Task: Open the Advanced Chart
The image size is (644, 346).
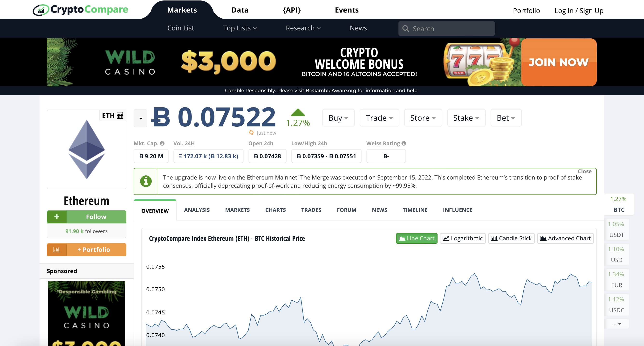Action: tap(565, 238)
